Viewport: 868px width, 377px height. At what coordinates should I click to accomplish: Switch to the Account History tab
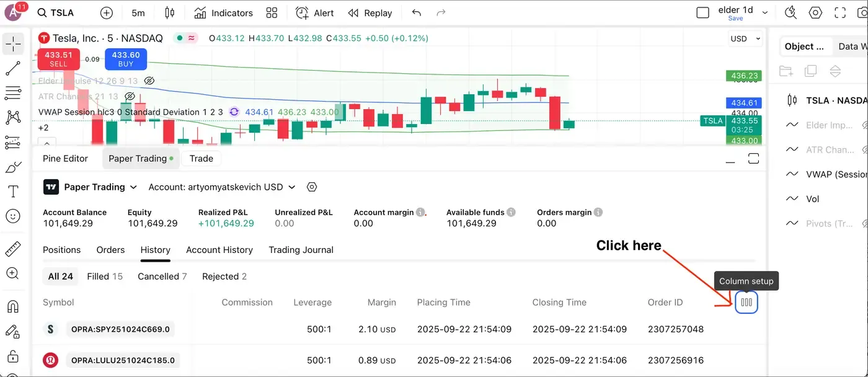(219, 250)
